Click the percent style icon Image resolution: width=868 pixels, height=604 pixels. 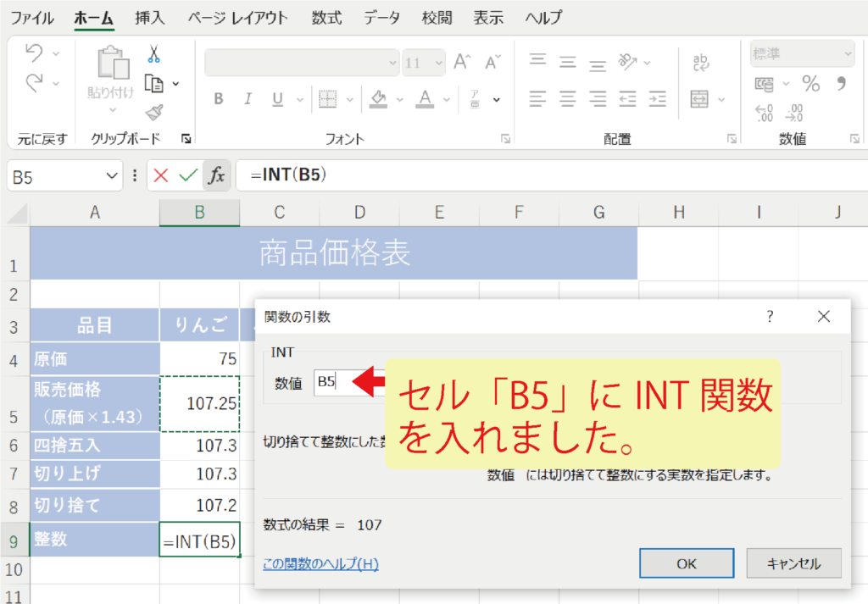[811, 84]
